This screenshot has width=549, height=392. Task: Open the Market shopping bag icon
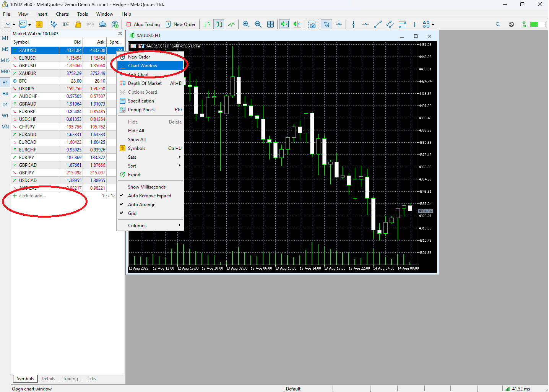78,24
